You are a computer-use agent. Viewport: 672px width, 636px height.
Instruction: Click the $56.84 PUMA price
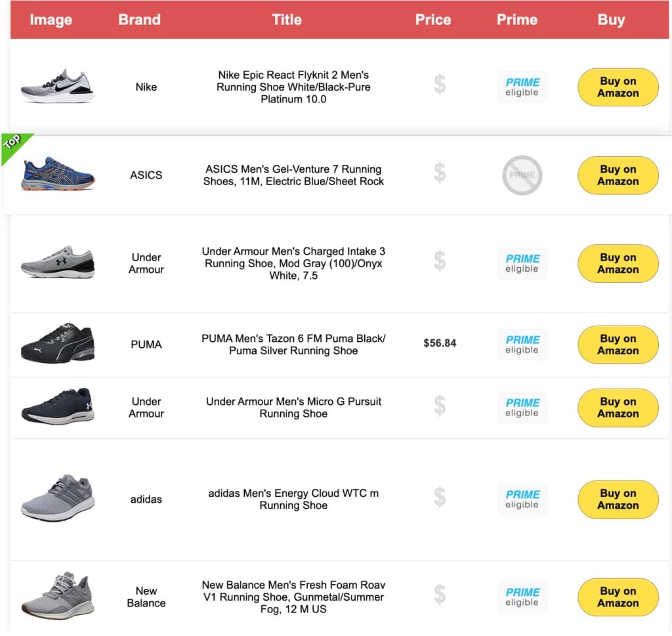(440, 343)
